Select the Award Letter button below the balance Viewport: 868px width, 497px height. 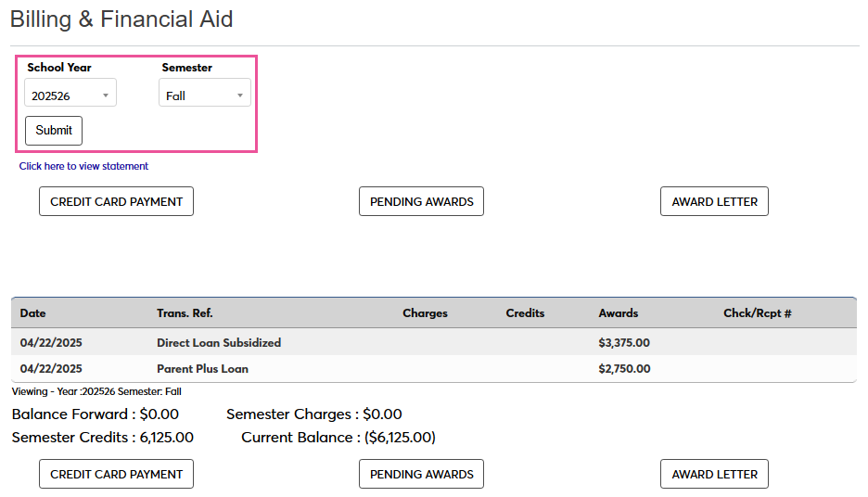coord(714,474)
